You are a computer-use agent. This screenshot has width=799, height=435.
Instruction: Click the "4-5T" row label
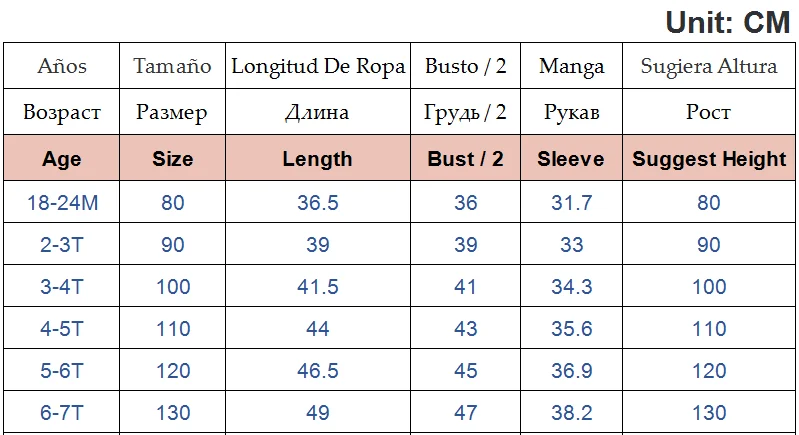tap(62, 329)
